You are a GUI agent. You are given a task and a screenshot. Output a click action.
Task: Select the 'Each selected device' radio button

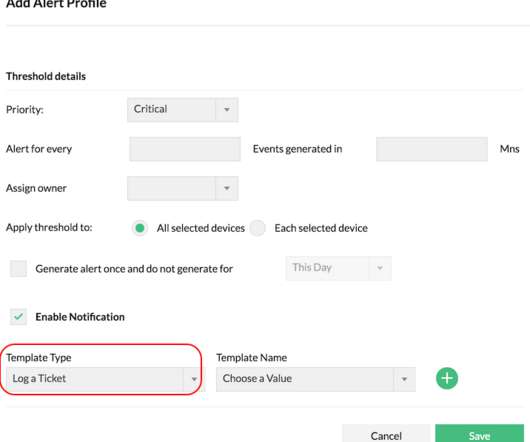pos(258,228)
